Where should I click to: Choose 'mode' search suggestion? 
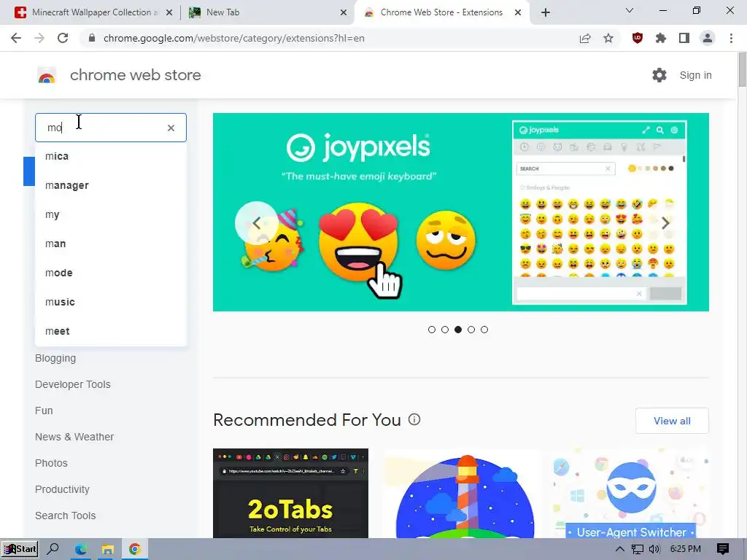111,273
